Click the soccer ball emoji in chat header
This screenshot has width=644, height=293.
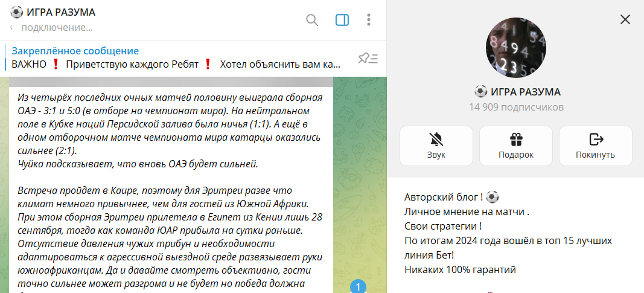coord(16,12)
